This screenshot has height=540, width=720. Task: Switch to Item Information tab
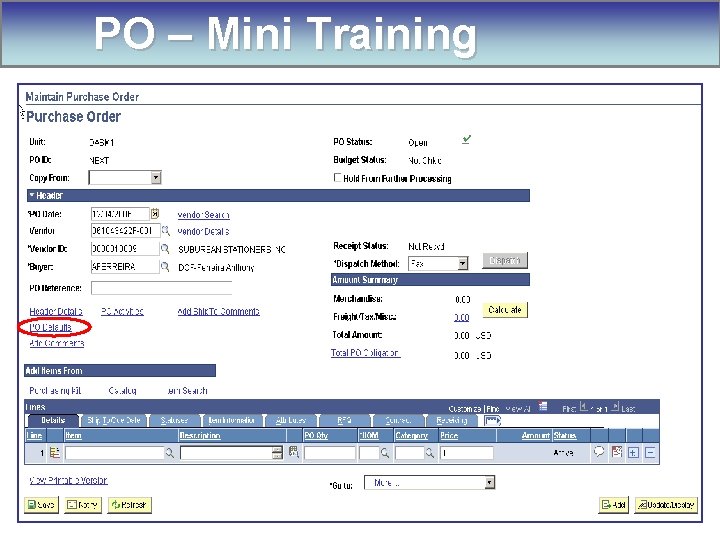[x=231, y=420]
